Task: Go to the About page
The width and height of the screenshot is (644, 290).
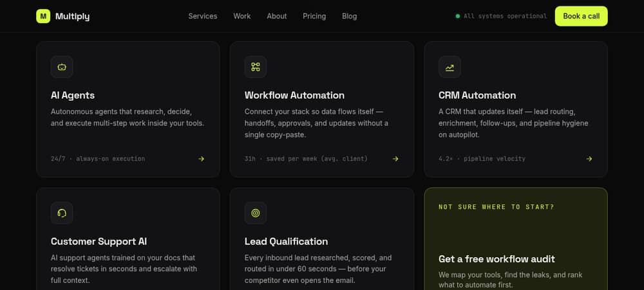Action: 277,16
